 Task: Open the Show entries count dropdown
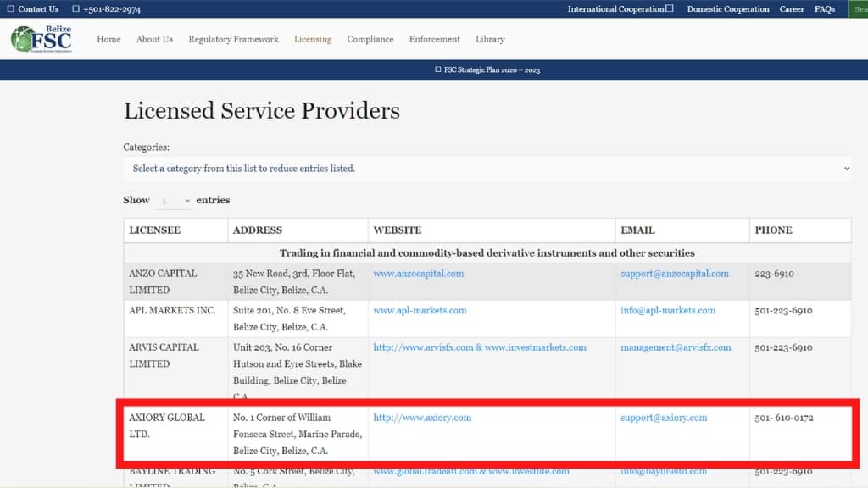[x=173, y=200]
